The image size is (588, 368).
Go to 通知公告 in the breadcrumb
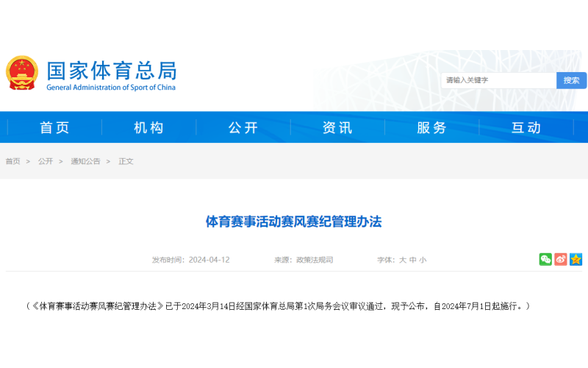[85, 161]
